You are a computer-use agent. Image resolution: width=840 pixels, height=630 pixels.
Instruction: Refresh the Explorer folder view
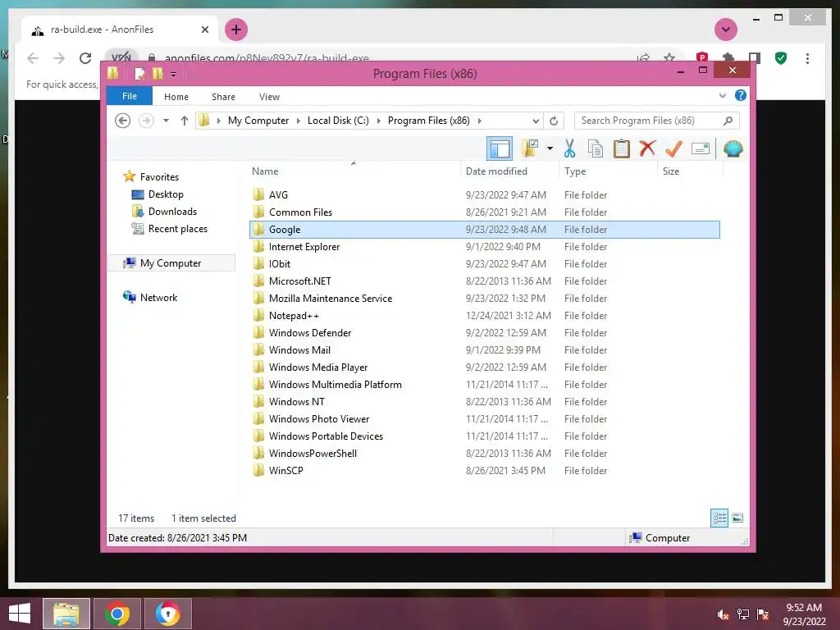[x=554, y=121]
